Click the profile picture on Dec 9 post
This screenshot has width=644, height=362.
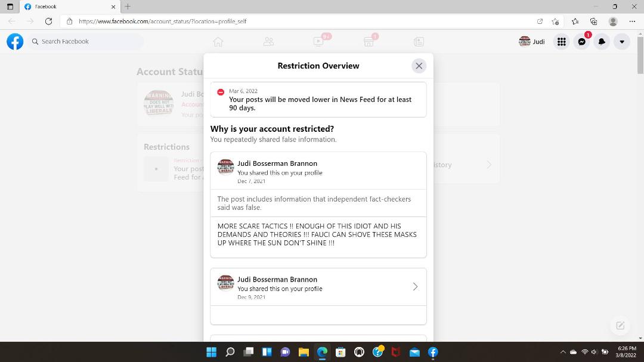pos(225,283)
